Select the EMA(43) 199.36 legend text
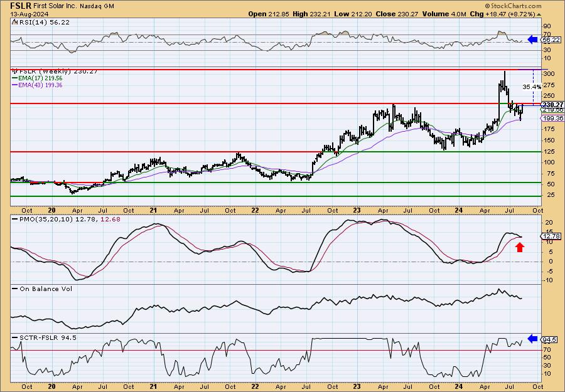The height and width of the screenshot is (392, 565). 40,85
